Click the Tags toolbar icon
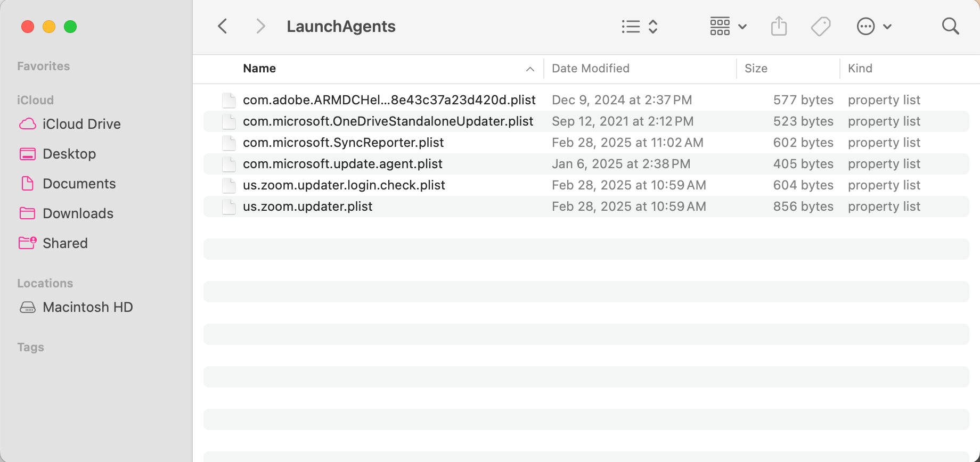980x462 pixels. tap(820, 26)
